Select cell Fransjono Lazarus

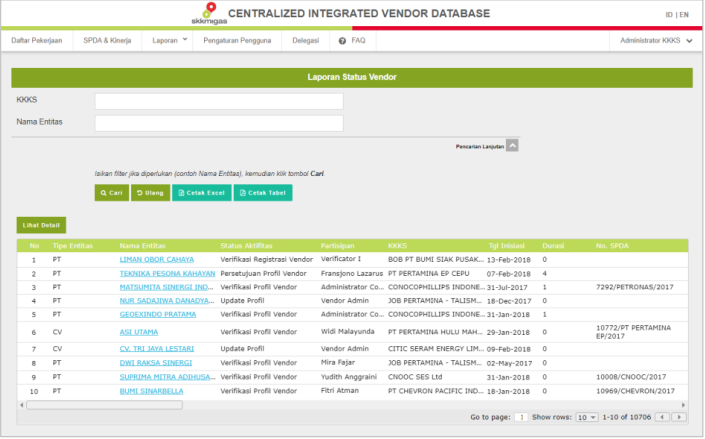[352, 273]
